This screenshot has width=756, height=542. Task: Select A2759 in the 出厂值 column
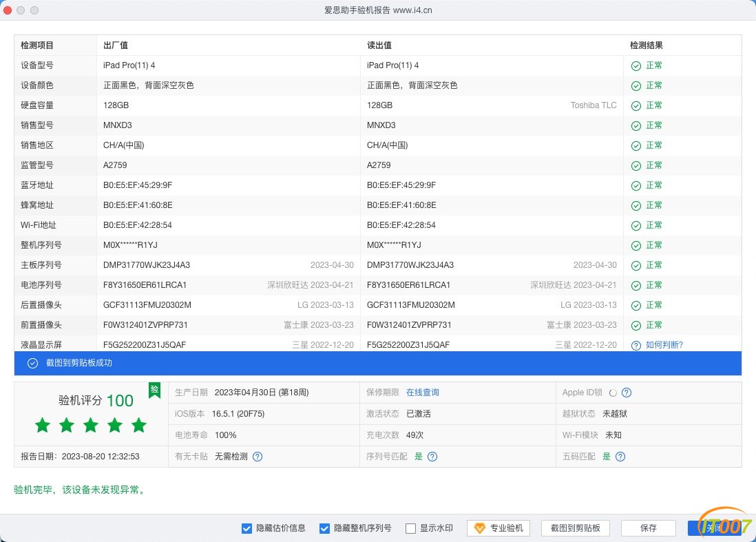click(x=115, y=165)
